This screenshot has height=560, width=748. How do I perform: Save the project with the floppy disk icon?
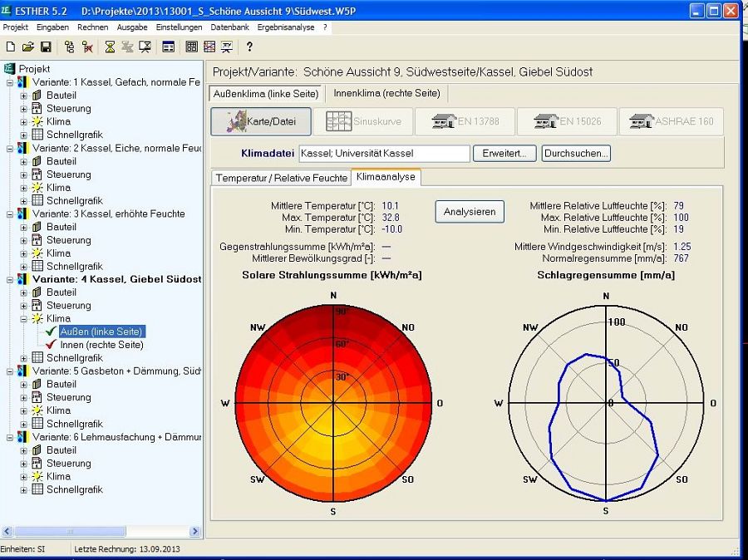coord(46,47)
